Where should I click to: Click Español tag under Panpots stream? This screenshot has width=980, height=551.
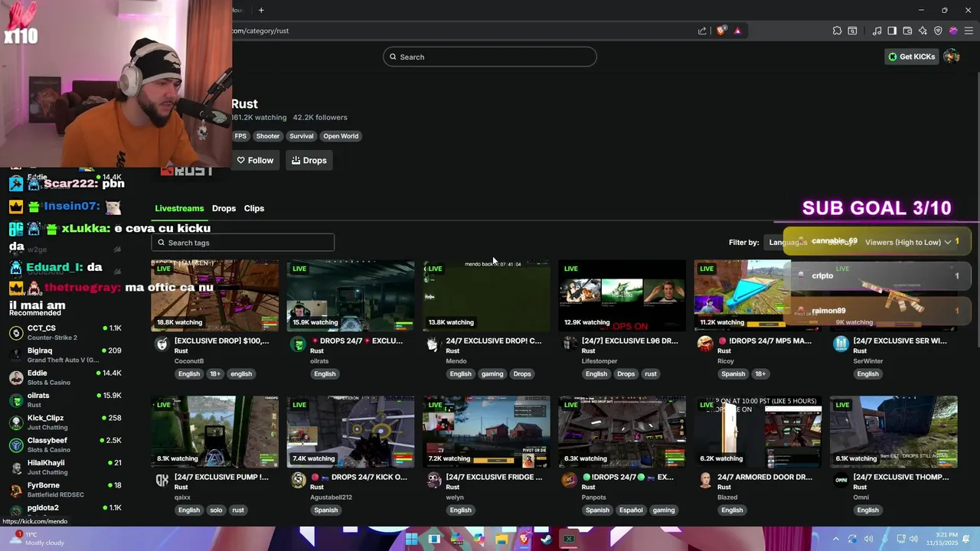pyautogui.click(x=631, y=510)
